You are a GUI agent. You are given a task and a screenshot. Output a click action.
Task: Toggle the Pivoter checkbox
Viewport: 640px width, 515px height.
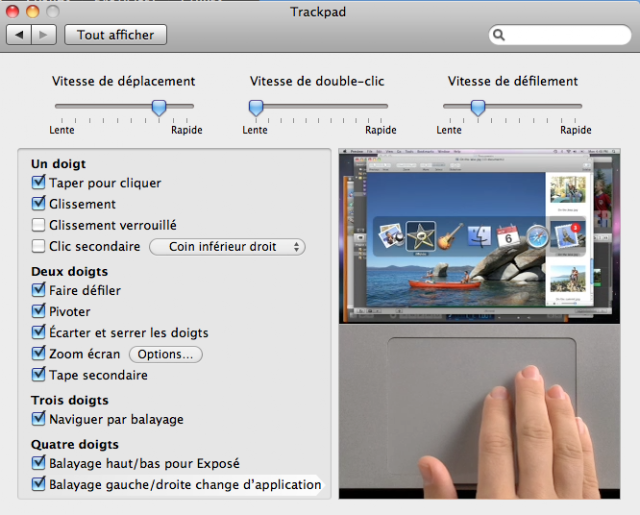click(x=38, y=311)
